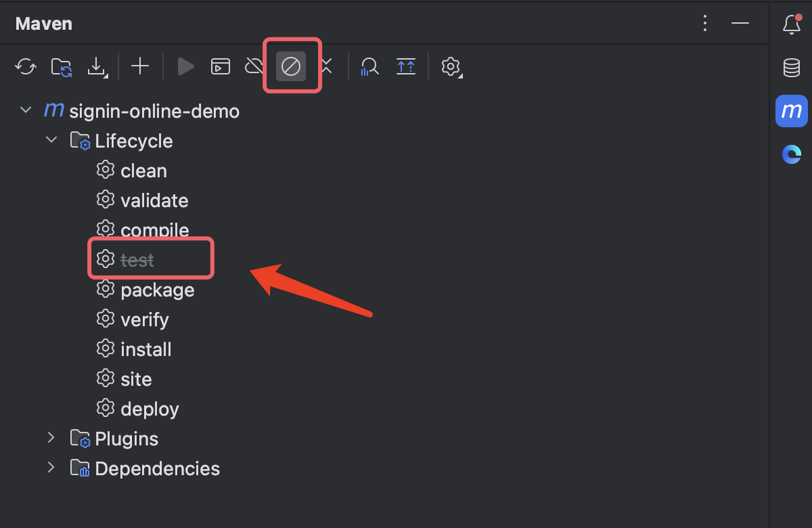Click Generate Sources and Update Folders icon
Viewport: 812px width, 528px height.
pos(62,66)
